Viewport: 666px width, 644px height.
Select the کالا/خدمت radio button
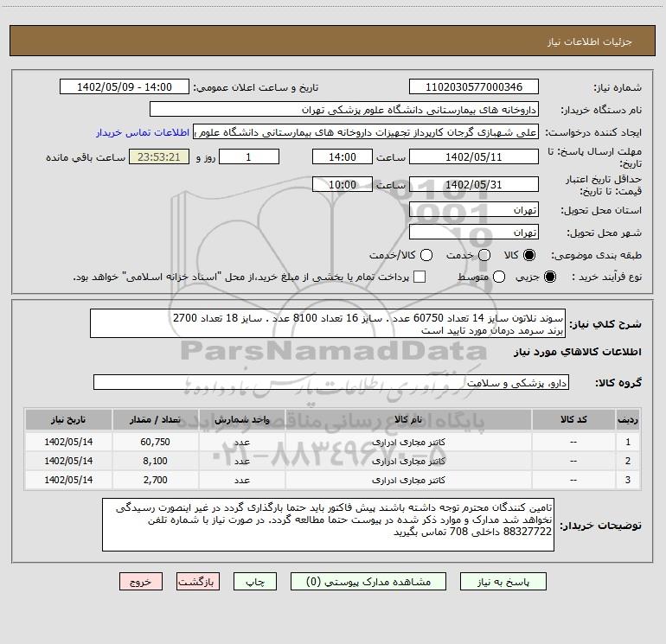[x=426, y=255]
